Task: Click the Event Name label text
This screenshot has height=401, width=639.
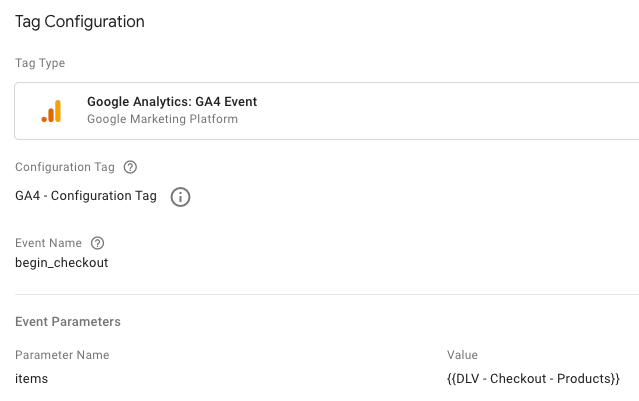Action: coord(48,243)
